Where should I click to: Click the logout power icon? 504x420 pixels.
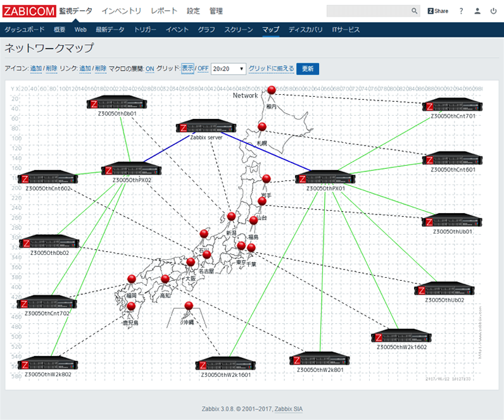(x=493, y=11)
